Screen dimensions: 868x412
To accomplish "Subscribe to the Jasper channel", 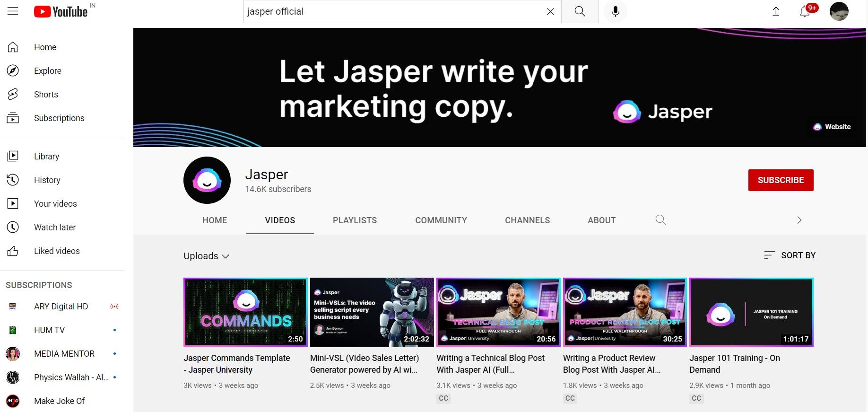I will (781, 180).
